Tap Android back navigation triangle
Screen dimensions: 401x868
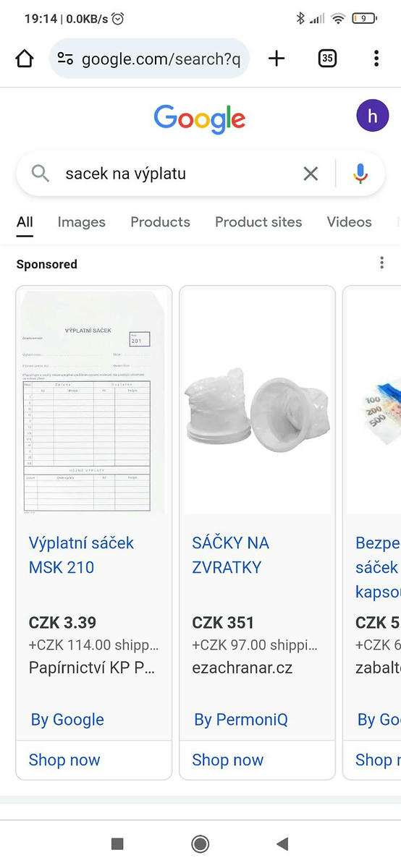(x=283, y=843)
